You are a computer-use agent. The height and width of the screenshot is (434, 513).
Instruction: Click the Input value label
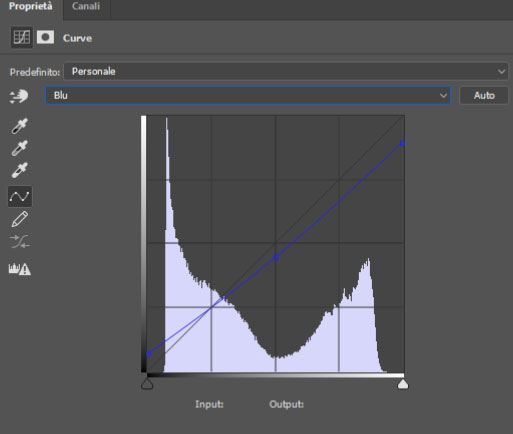[209, 404]
